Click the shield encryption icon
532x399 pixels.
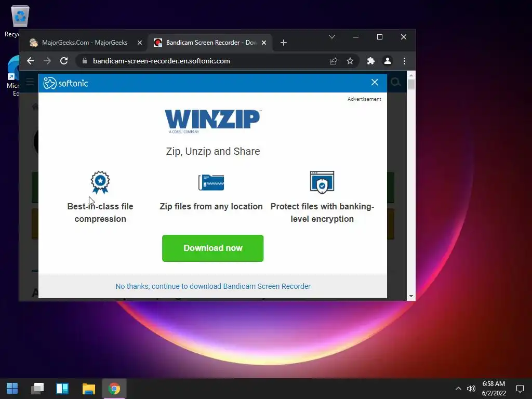click(x=322, y=182)
